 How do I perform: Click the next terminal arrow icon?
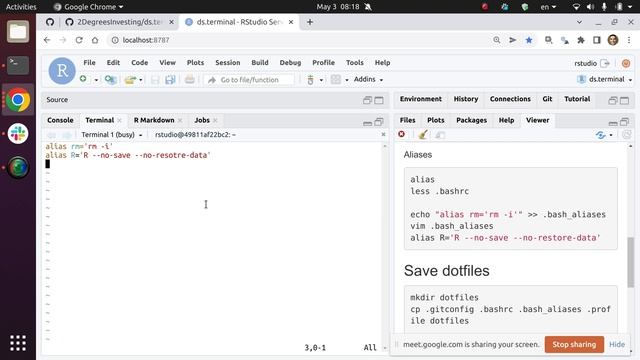click(67, 135)
